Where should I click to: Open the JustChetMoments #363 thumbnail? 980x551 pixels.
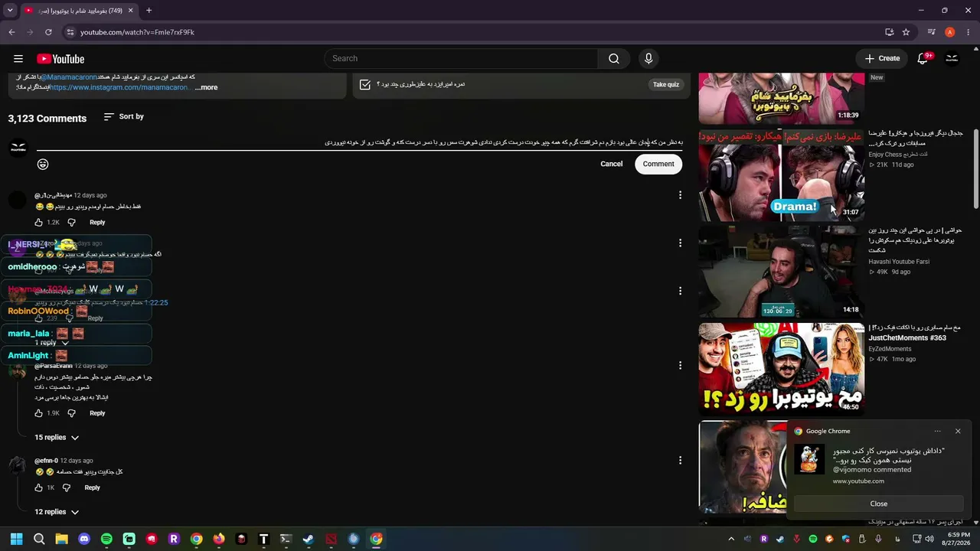(781, 369)
